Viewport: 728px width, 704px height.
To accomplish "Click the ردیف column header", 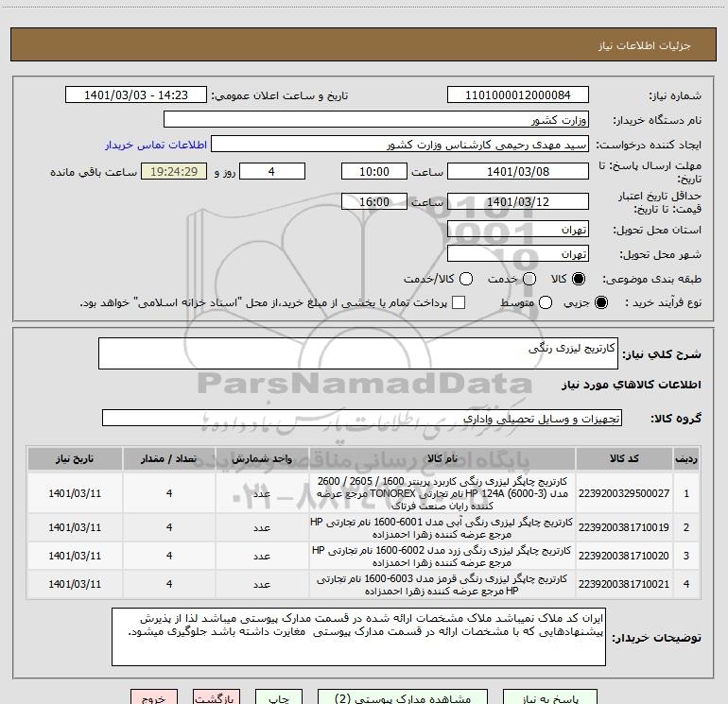I will point(686,458).
